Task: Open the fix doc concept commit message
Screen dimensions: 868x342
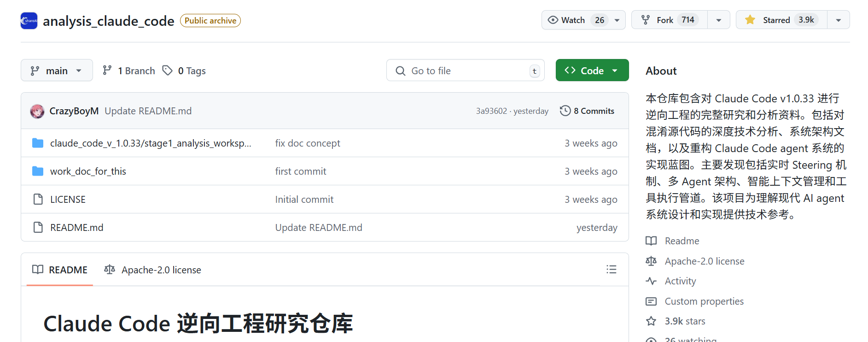Action: click(308, 143)
